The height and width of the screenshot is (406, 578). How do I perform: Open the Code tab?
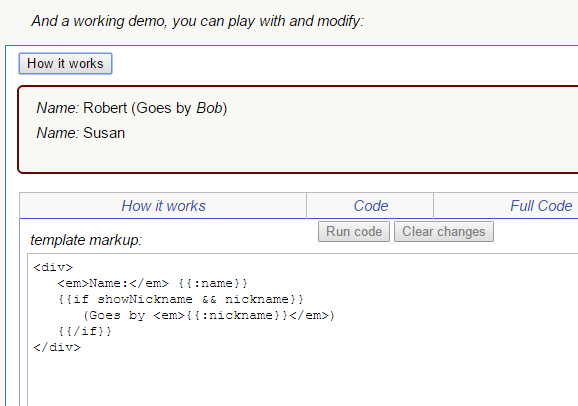point(370,206)
